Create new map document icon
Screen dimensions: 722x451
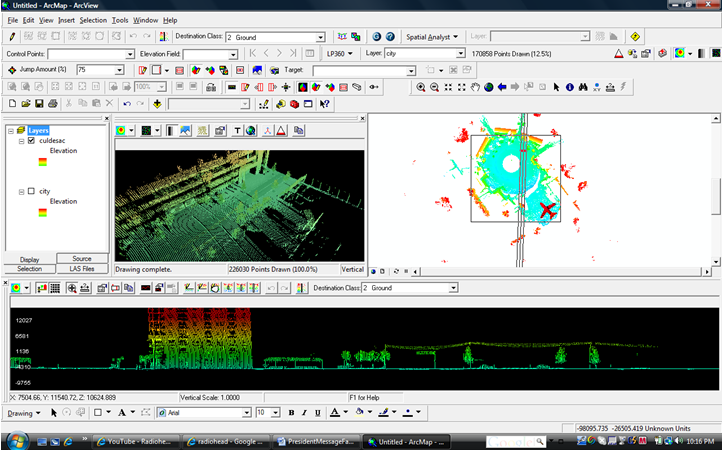12,104
